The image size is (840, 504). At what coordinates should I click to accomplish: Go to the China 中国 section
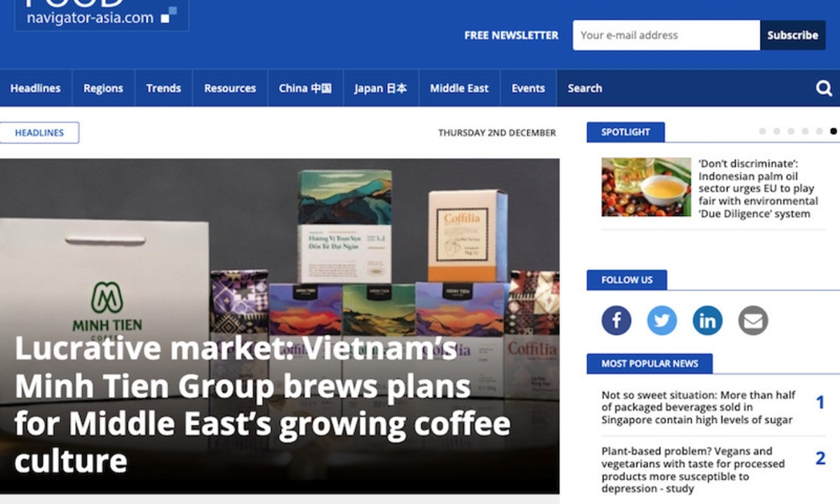[x=305, y=88]
